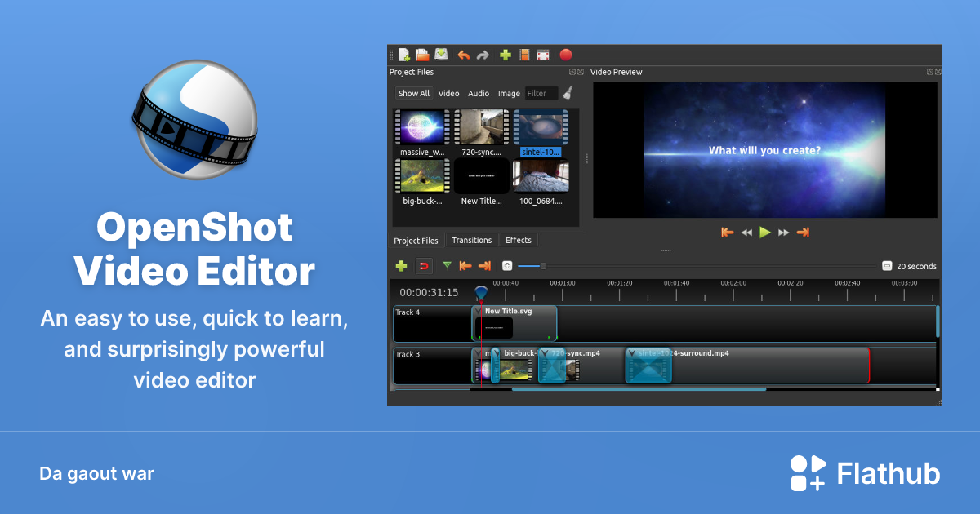Enable the Video filter in Project Files

pyautogui.click(x=448, y=93)
